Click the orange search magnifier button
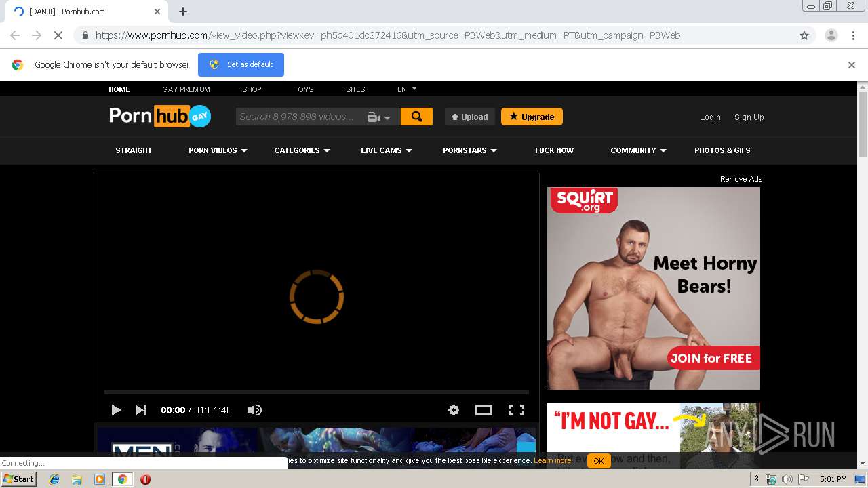 tap(416, 117)
